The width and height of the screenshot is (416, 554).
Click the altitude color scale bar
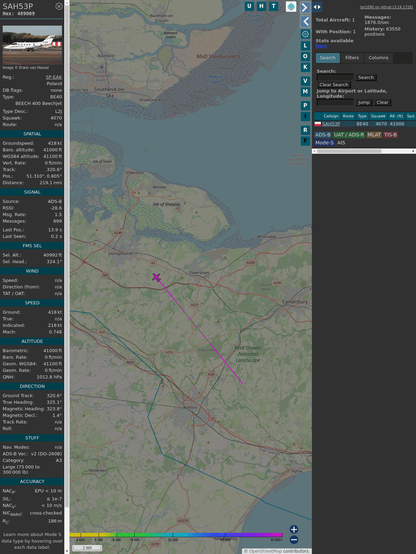click(x=176, y=535)
